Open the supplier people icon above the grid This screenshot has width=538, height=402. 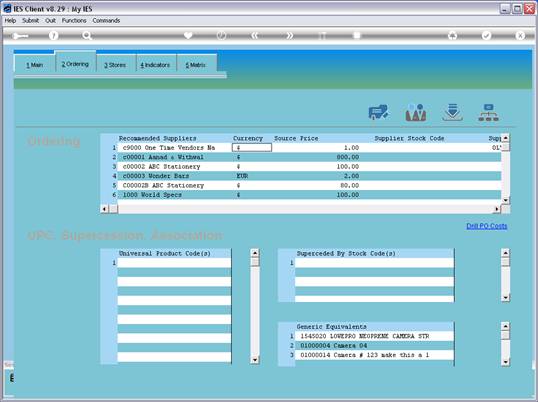416,113
